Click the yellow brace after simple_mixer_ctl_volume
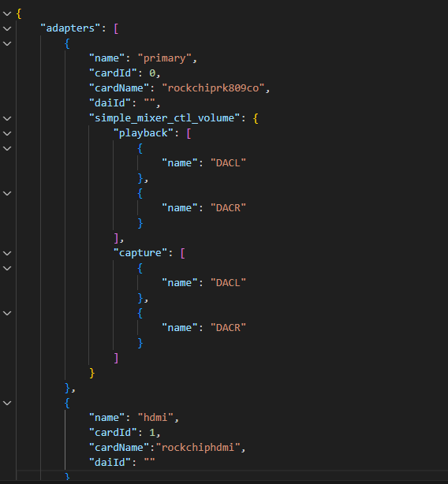 click(x=256, y=118)
